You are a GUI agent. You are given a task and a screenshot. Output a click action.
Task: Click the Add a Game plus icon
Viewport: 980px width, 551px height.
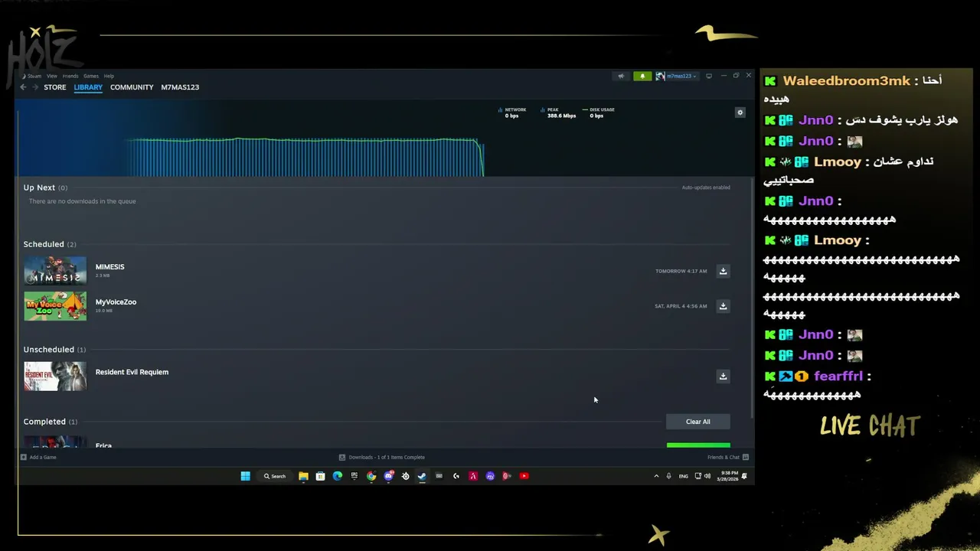click(24, 457)
